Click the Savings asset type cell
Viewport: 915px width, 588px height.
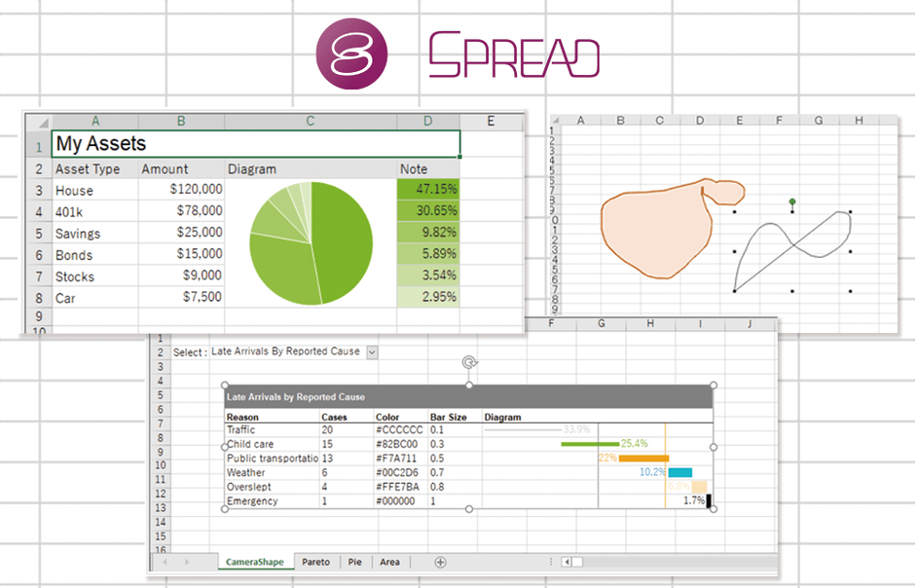(x=95, y=234)
